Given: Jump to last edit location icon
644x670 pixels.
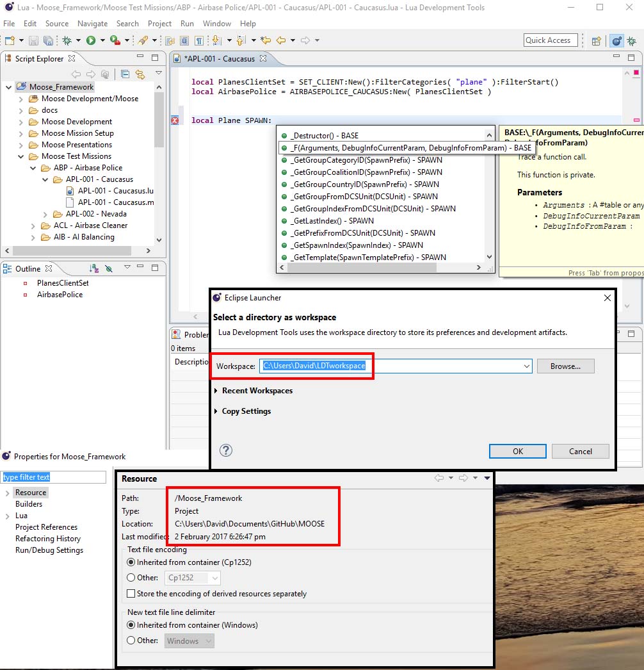Looking at the screenshot, I should [x=266, y=40].
